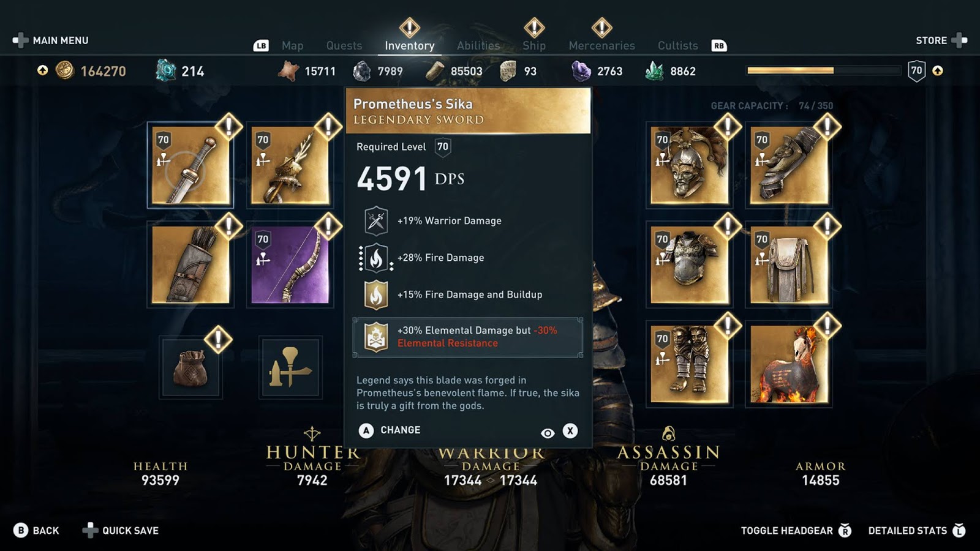Select the elemental damage engraving perk row
Image resolution: width=980 pixels, height=551 pixels.
(x=468, y=337)
